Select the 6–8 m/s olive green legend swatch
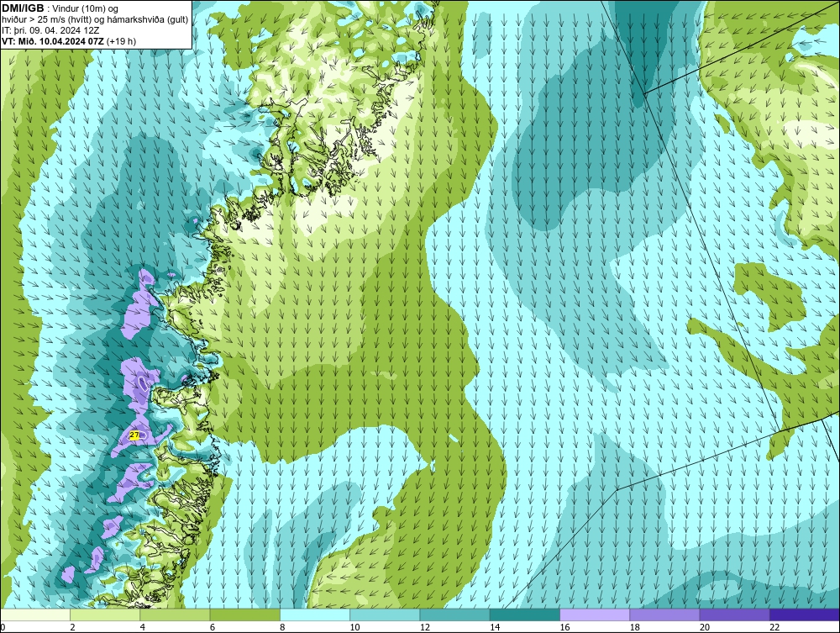 tap(244, 615)
